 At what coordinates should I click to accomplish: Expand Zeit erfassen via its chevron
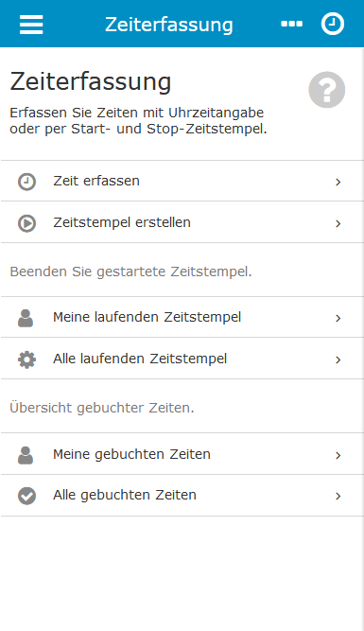point(338,182)
